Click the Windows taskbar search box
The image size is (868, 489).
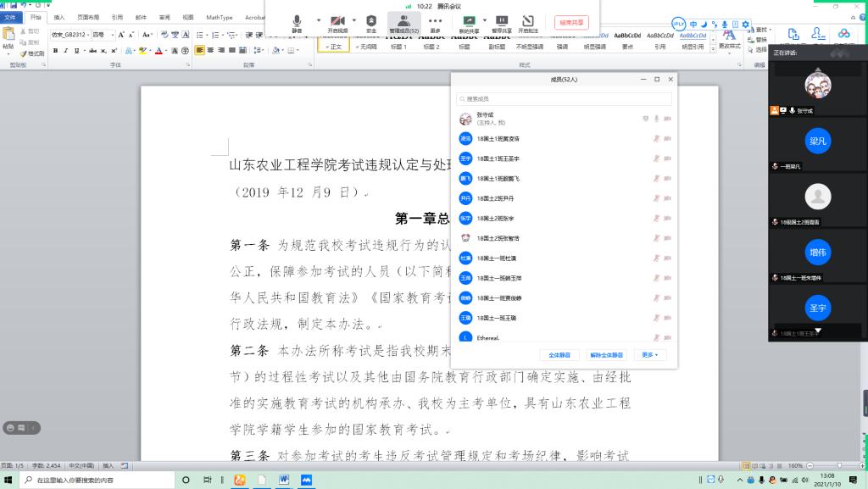97,481
